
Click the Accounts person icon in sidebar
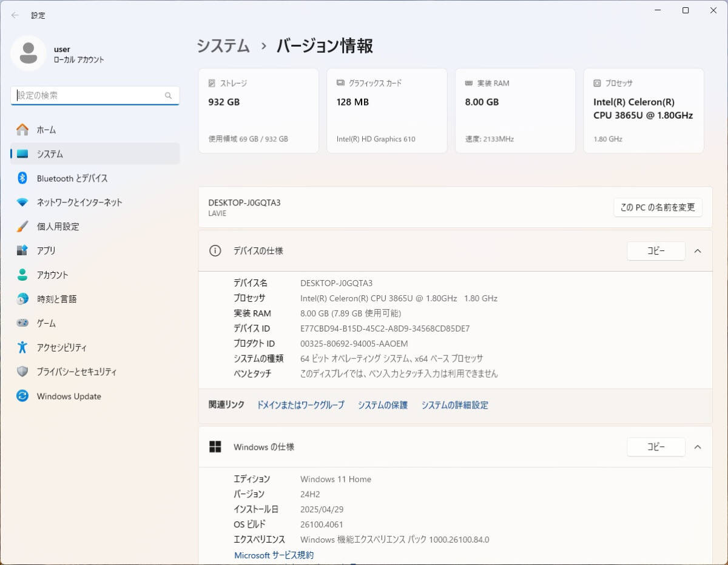[x=22, y=275]
